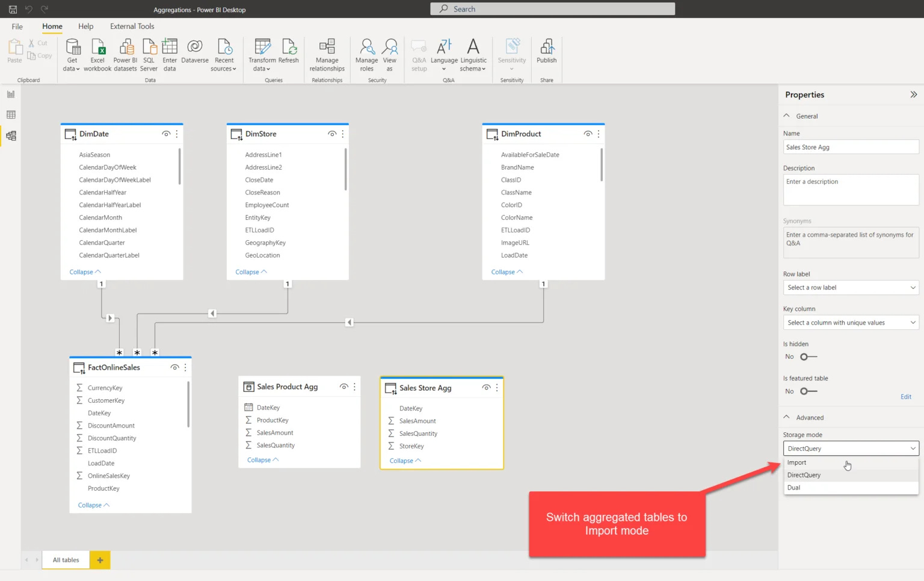Open the Get data source picker
Screen dimensions: 924x581
coord(72,55)
